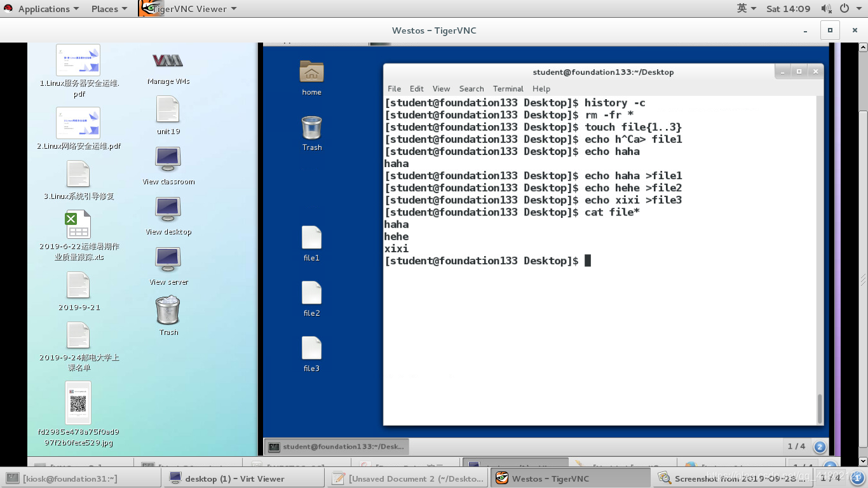Image resolution: width=868 pixels, height=488 pixels.
Task: Launch View classroom monitor icon
Action: [x=168, y=159]
